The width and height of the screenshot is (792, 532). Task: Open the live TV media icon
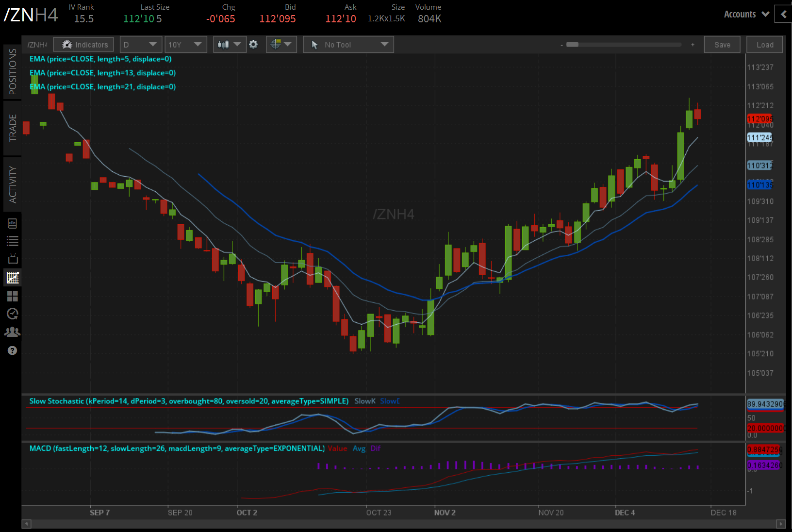click(13, 259)
